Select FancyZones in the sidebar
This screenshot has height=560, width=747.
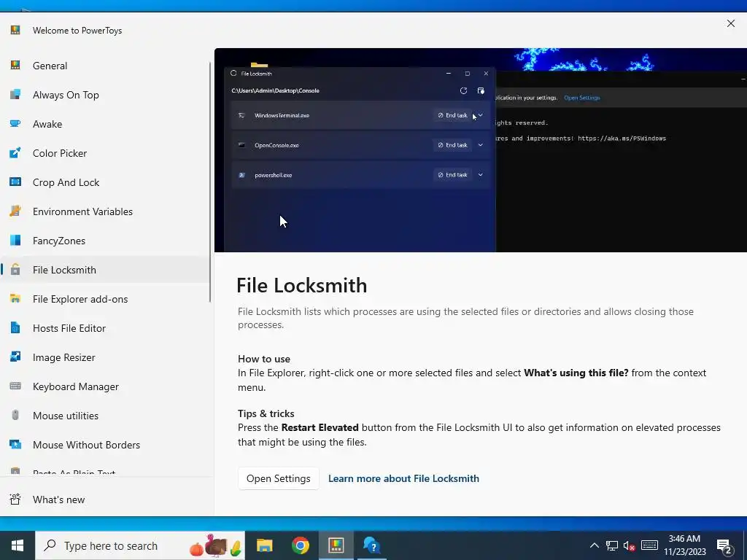tap(105, 240)
